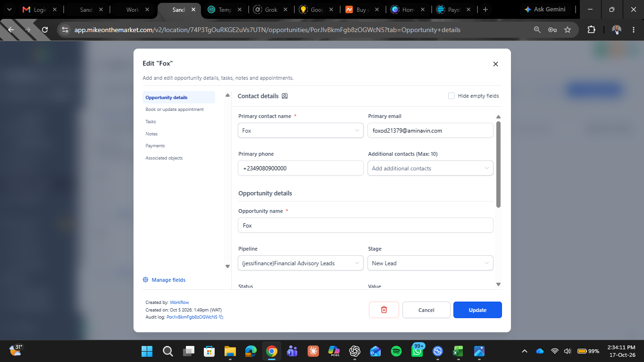Close the Edit "Fox" dialog
The width and height of the screenshot is (644, 362).
point(495,64)
